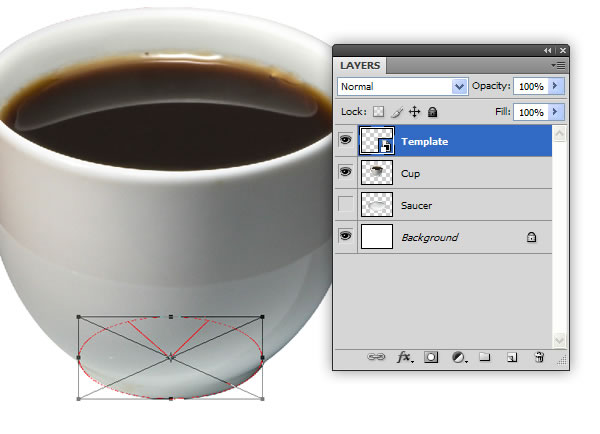The image size is (600, 434).
Task: Close the Layers panel
Action: point(563,51)
